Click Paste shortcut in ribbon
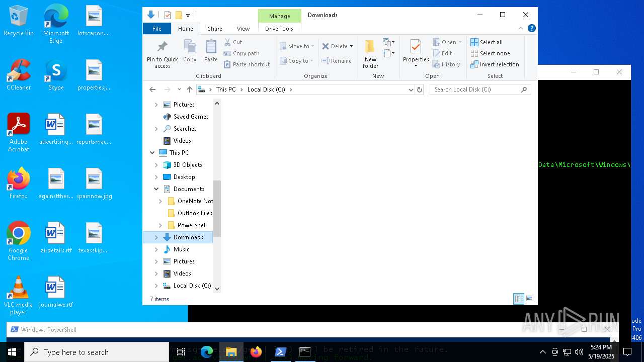 (247, 64)
